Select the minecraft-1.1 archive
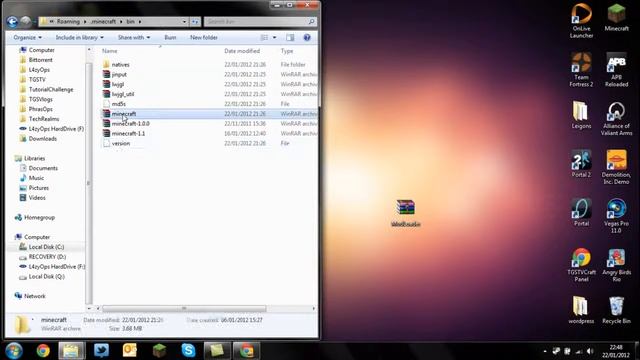Viewport: 640px width, 360px height. [128, 133]
